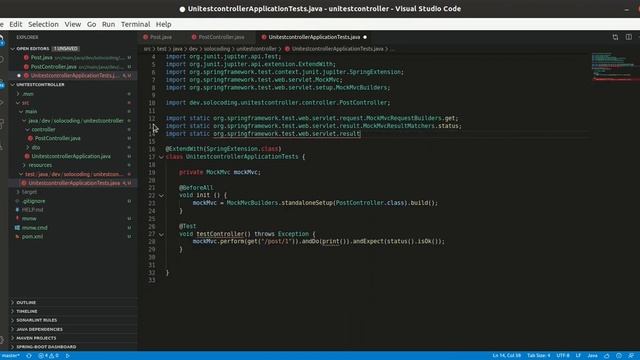Click the code minimap
The image size is (640, 360).
point(615,67)
